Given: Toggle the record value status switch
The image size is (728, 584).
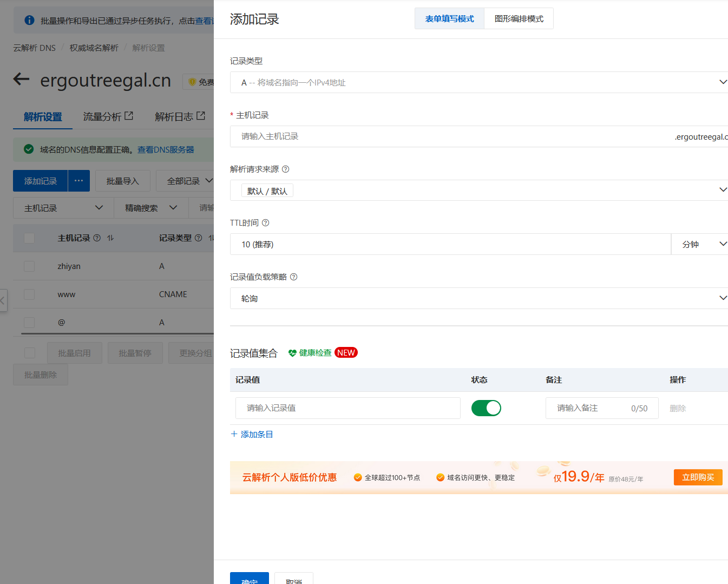Looking at the screenshot, I should [486, 408].
